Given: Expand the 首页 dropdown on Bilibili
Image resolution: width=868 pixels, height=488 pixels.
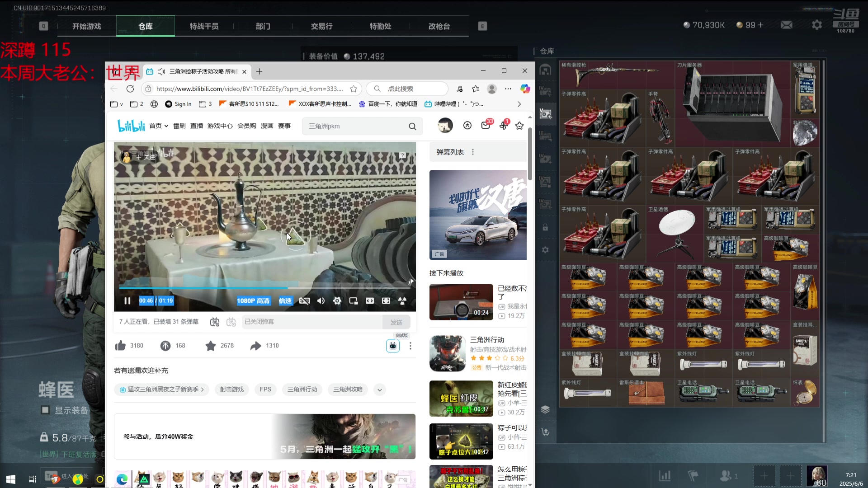Looking at the screenshot, I should pyautogui.click(x=159, y=126).
